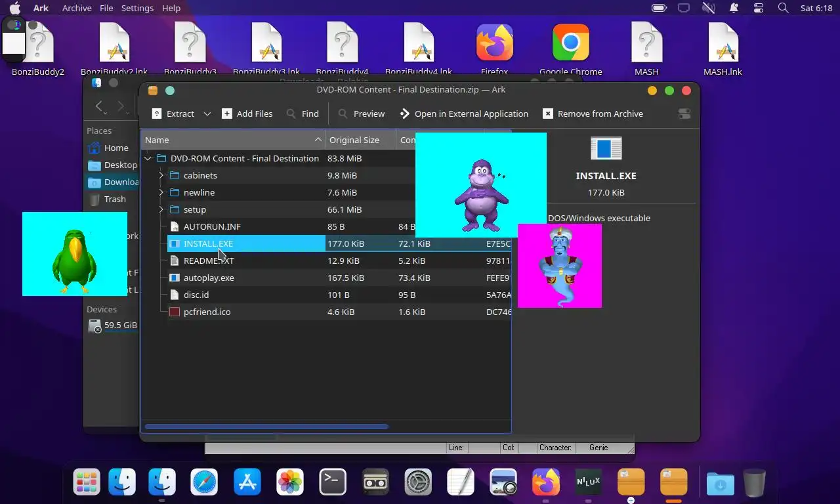Click the newline folder name
Image resolution: width=840 pixels, height=504 pixels.
[x=199, y=192]
